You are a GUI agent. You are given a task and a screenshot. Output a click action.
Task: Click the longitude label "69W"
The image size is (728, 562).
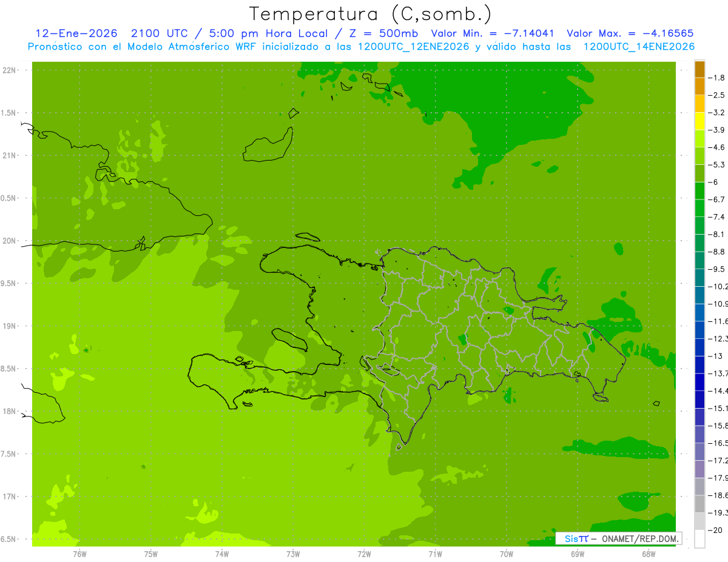(x=578, y=554)
